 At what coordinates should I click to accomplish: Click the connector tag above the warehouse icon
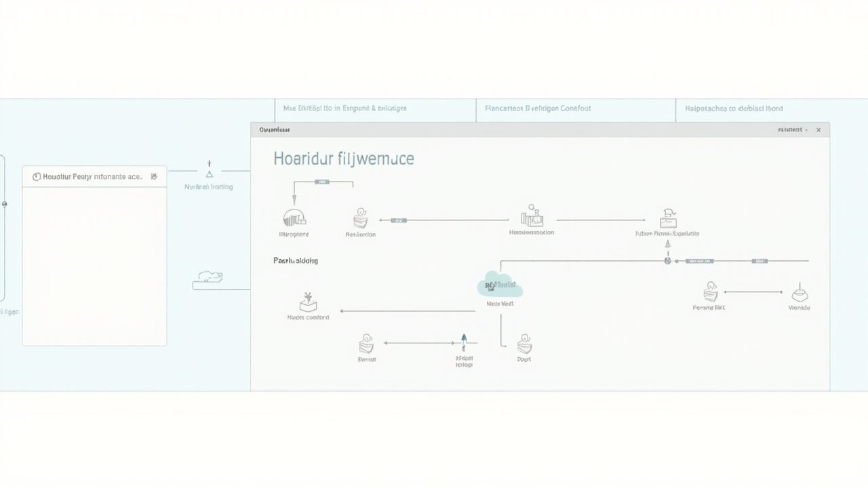[x=322, y=182]
